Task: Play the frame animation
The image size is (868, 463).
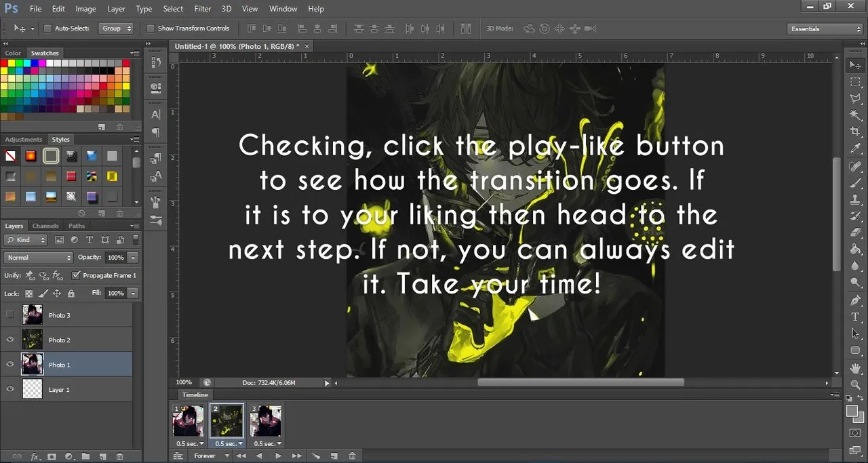Action: [278, 456]
